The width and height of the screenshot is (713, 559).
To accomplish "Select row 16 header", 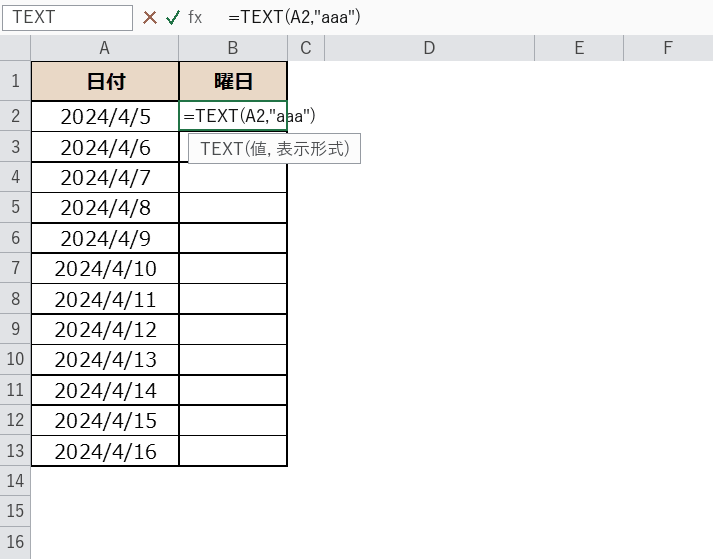I will 15,542.
